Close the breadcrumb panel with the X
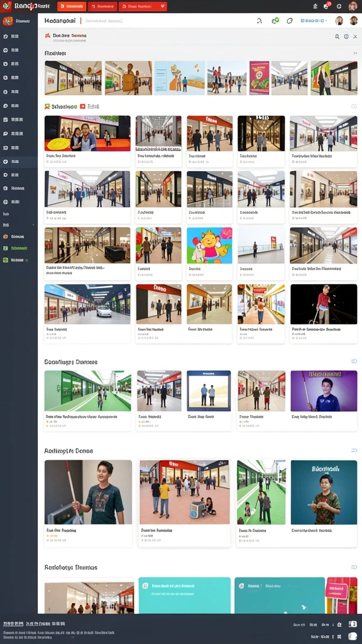 coord(355,36)
